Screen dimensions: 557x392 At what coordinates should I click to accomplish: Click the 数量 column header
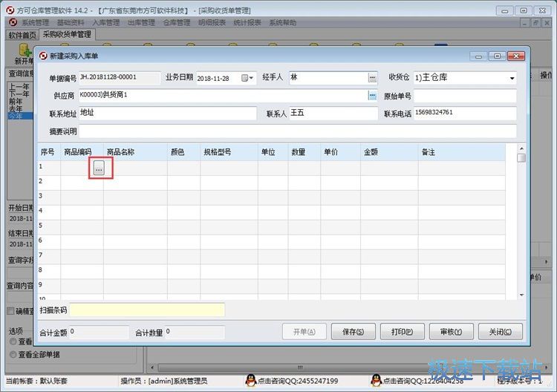click(304, 152)
